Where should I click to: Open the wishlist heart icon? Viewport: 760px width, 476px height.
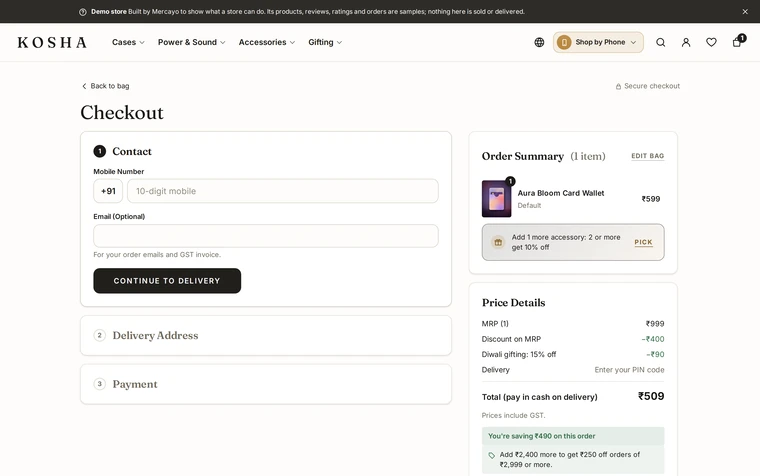point(711,43)
